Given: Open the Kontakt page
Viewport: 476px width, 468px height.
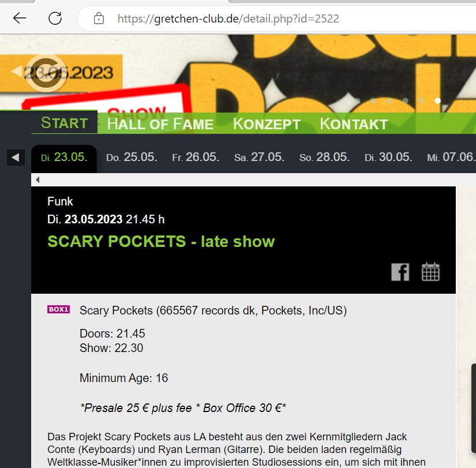Looking at the screenshot, I should pyautogui.click(x=353, y=124).
